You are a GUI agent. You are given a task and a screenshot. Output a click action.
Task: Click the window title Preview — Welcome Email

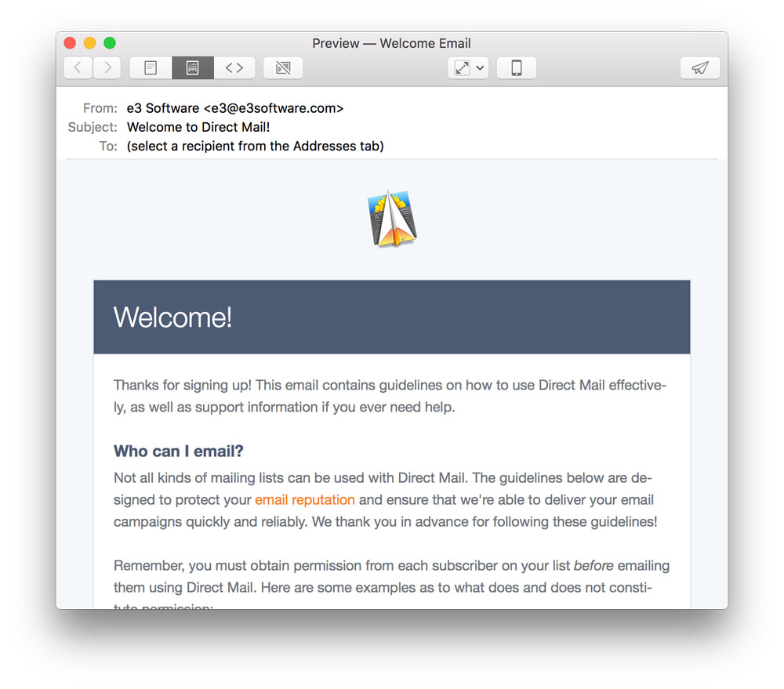(x=391, y=43)
